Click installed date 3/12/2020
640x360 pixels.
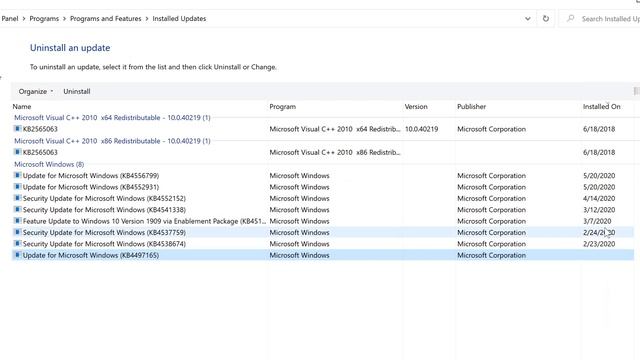point(599,210)
